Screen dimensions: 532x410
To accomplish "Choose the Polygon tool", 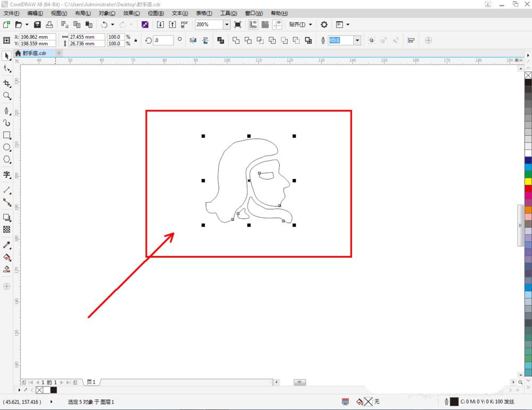I will click(6, 159).
